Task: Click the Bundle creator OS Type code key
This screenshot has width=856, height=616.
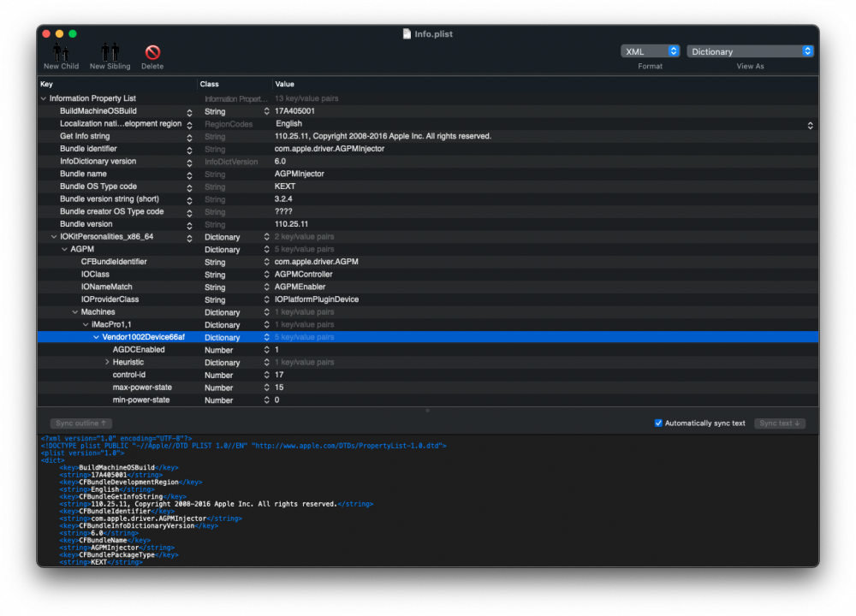Action: pyautogui.click(x=112, y=211)
